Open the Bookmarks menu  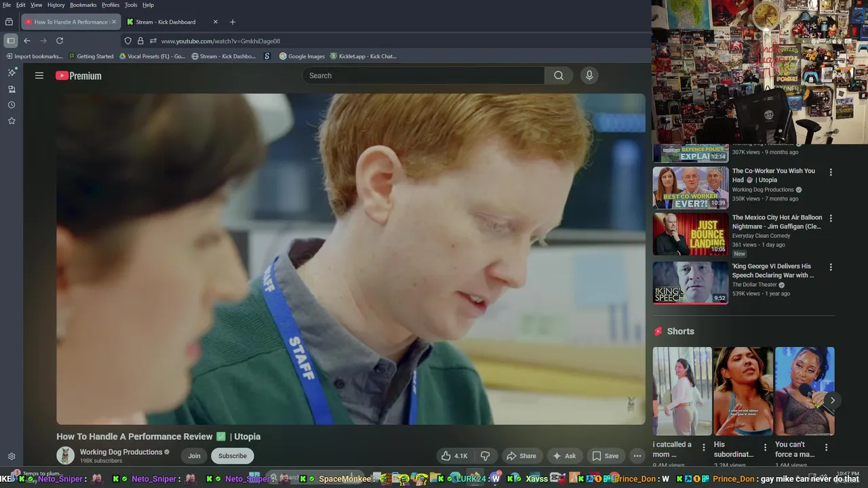[x=83, y=5]
